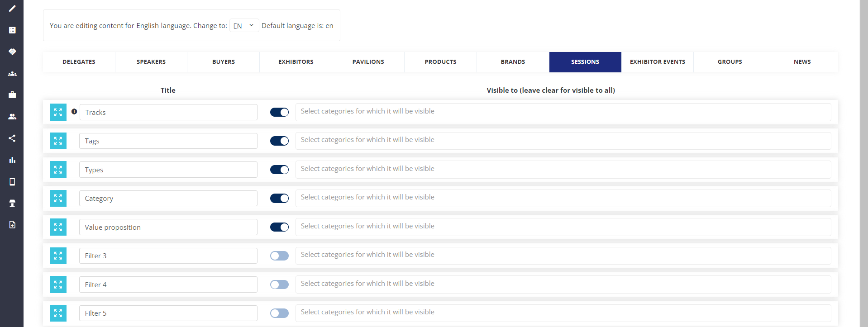This screenshot has height=327, width=868.
Task: Switch to the Exhibitor Events tab
Action: click(657, 62)
